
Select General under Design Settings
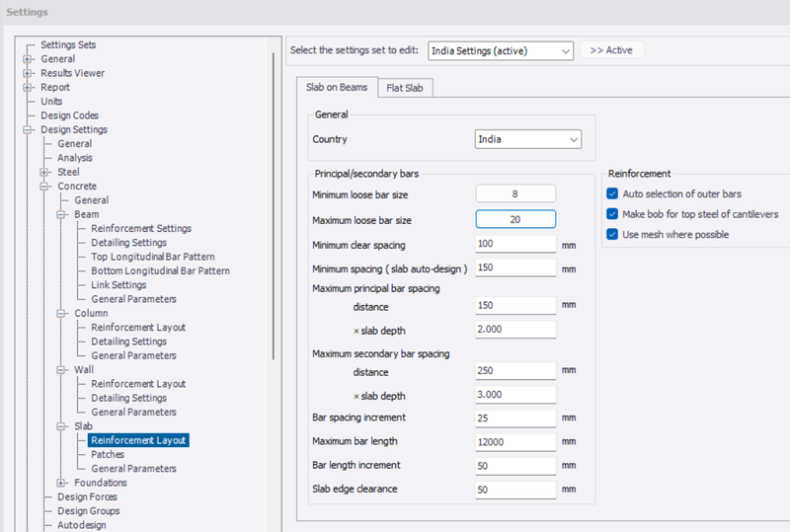[x=75, y=143]
